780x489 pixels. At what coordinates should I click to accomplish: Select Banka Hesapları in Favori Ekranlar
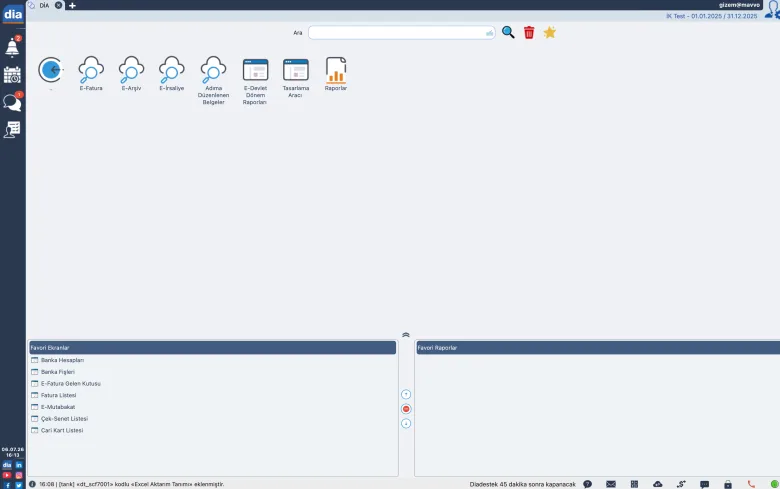62,360
